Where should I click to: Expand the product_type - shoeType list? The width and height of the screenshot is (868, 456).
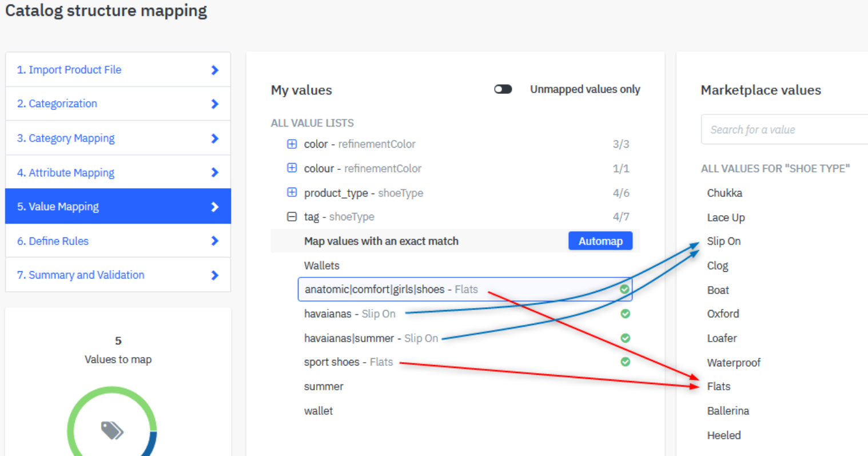pos(292,193)
